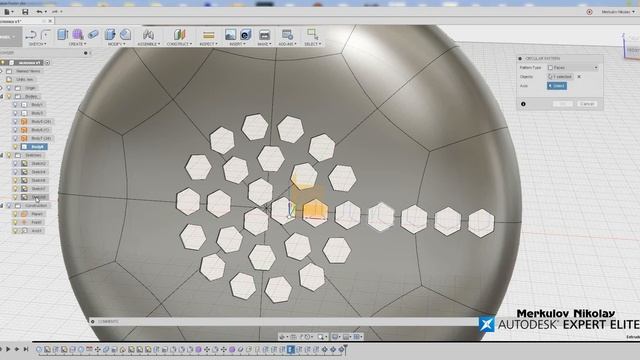
Task: Toggle visibility bulb of Plane1
Action: (16, 214)
